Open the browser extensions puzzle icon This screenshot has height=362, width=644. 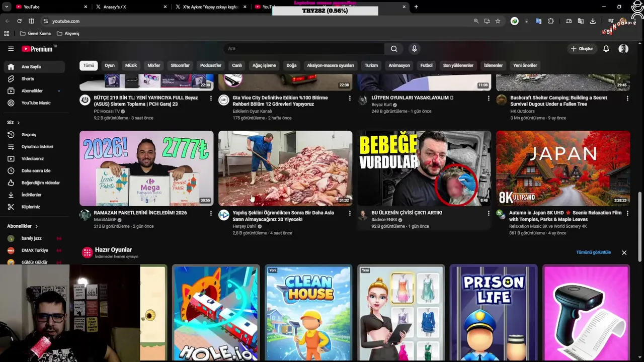coord(551,21)
